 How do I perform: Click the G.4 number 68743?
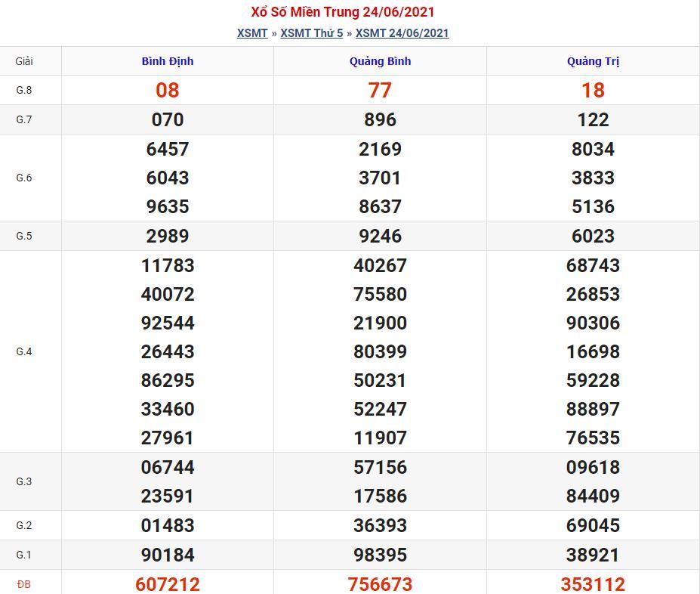point(593,265)
